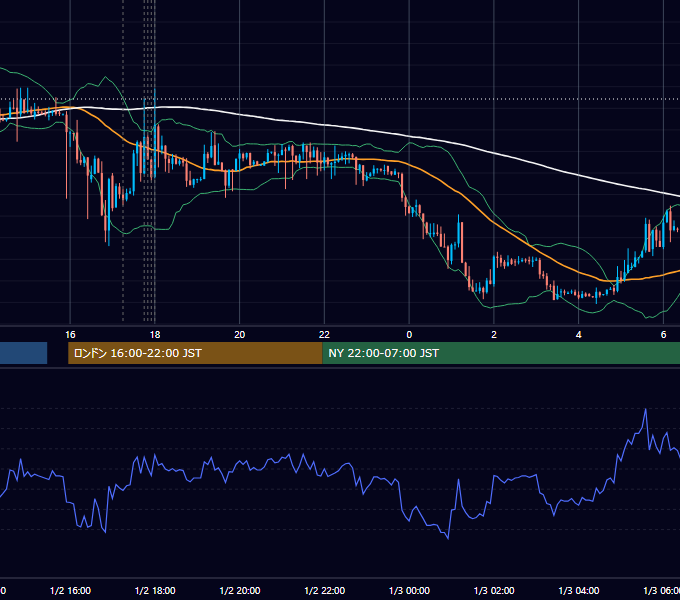
Task: Click the 22 hour label on price chart axis
Action: 324,335
